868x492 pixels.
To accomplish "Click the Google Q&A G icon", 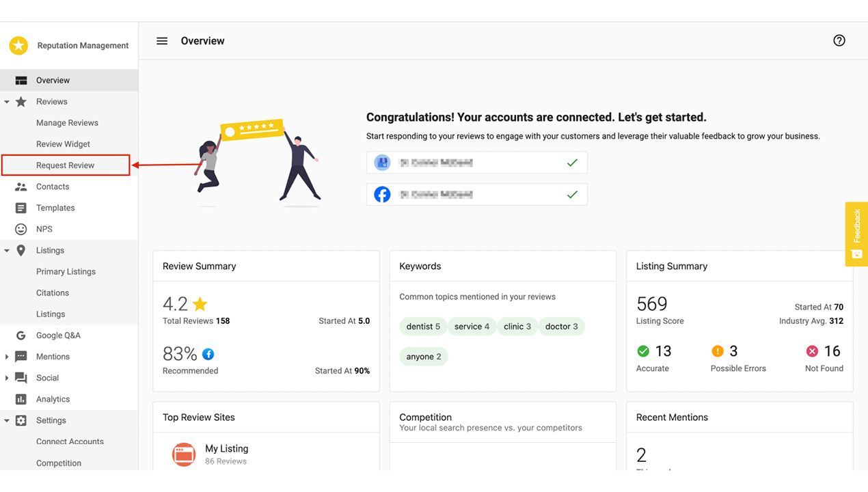I will point(21,336).
